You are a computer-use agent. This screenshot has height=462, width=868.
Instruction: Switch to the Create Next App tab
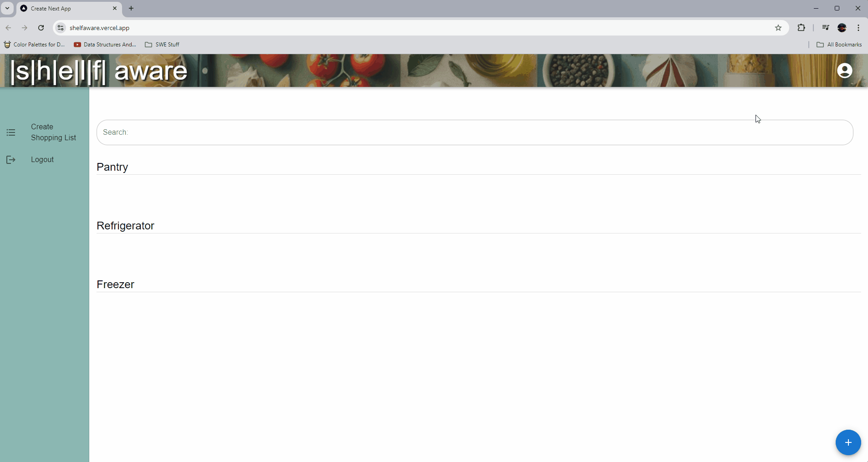pyautogui.click(x=69, y=9)
